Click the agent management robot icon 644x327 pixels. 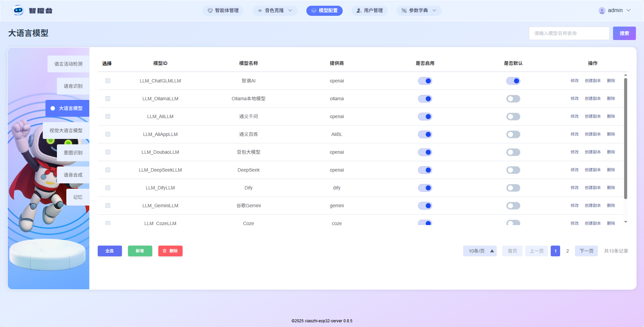click(210, 10)
